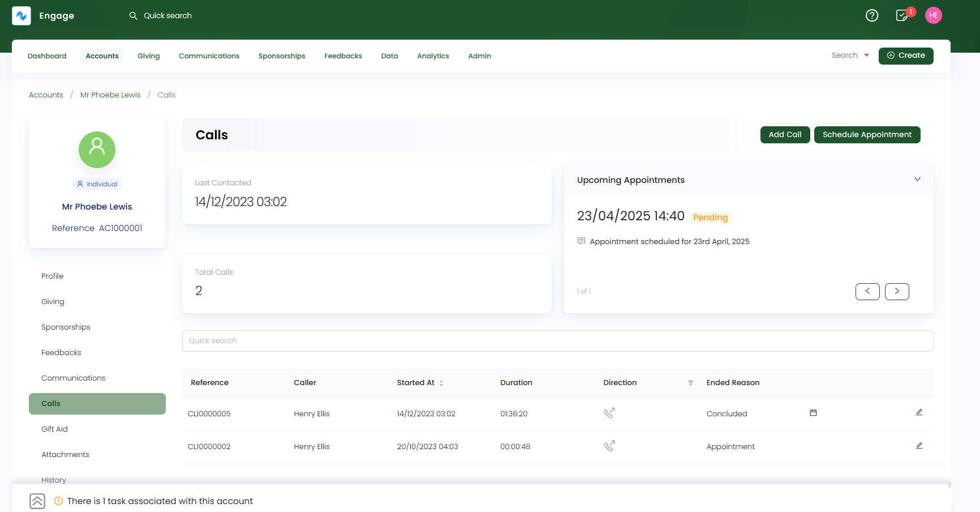980x512 pixels.
Task: Click Last Contacted date 14/12/2023 03:02
Action: pyautogui.click(x=240, y=202)
